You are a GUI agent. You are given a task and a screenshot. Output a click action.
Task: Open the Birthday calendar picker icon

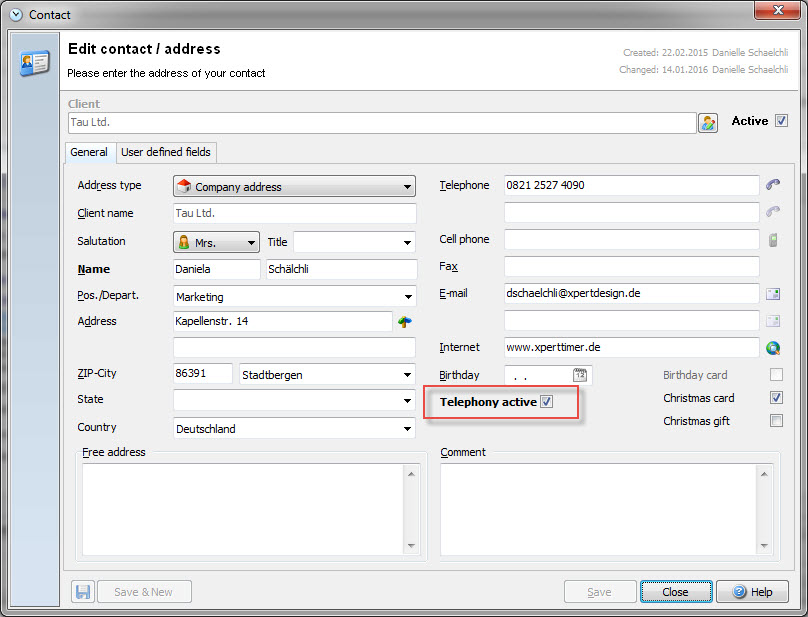click(580, 375)
